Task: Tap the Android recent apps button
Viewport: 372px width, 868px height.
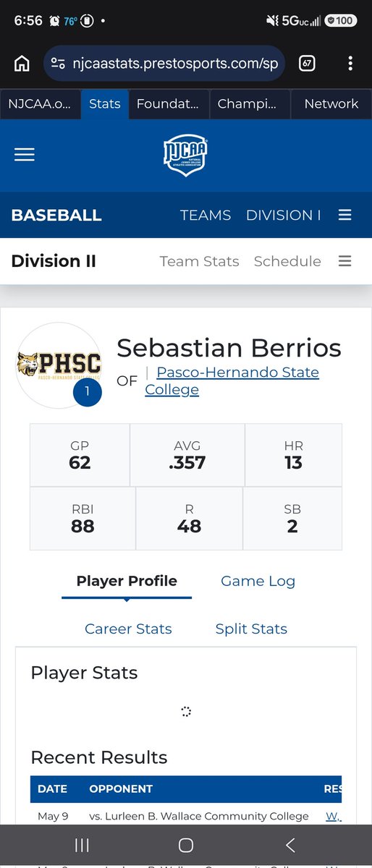Action: 82,845
